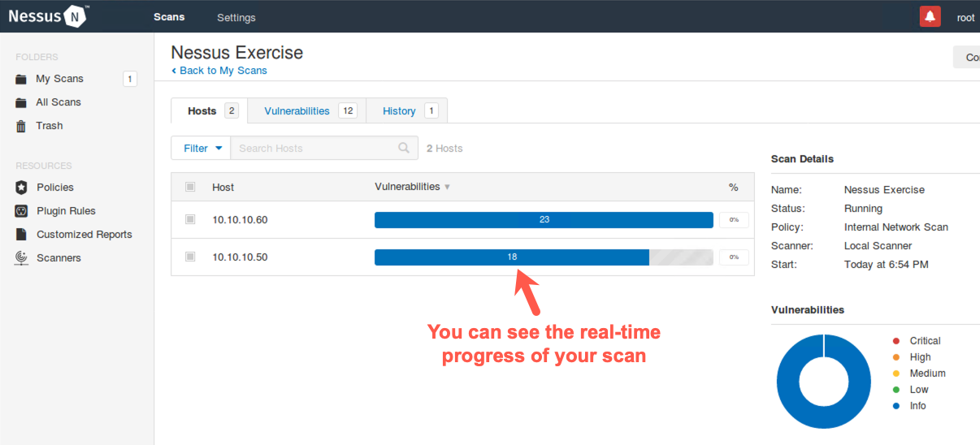Switch to the History tab
The image size is (980, 445).
407,111
